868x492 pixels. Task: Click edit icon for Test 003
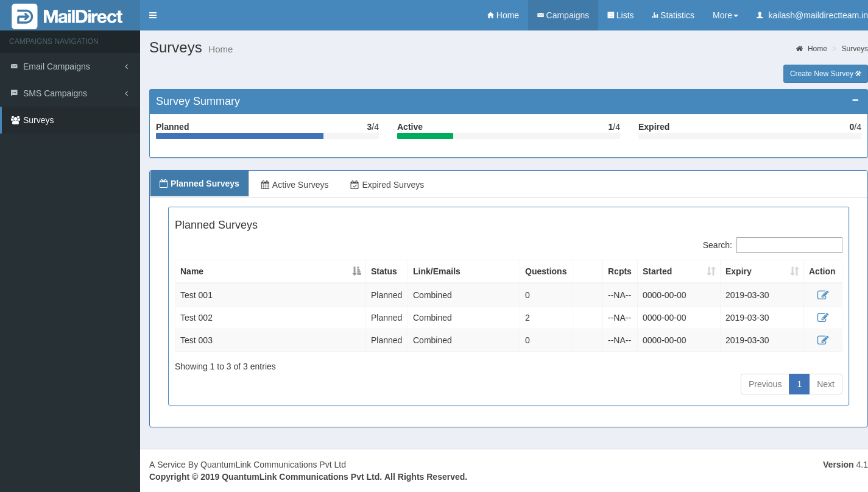tap(822, 340)
